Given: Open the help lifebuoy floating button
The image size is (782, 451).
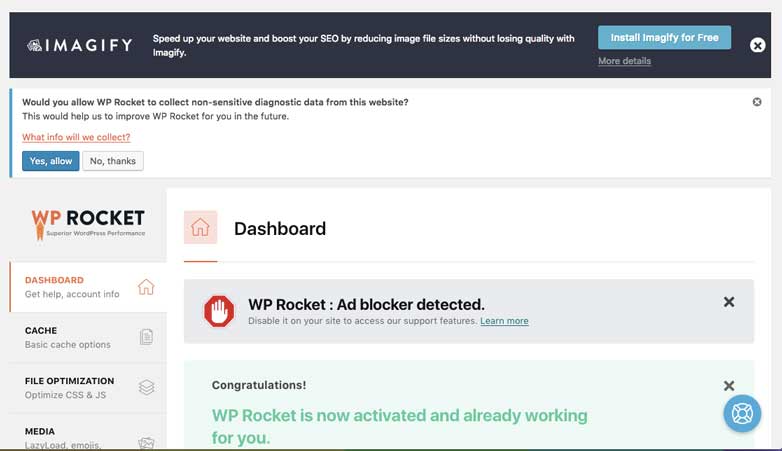Looking at the screenshot, I should [x=742, y=414].
